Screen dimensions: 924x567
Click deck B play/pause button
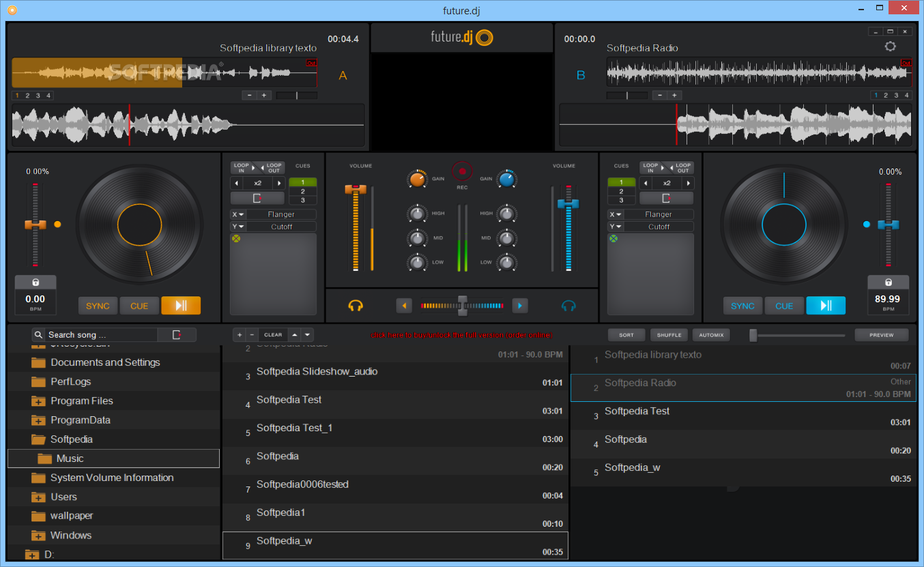click(826, 306)
